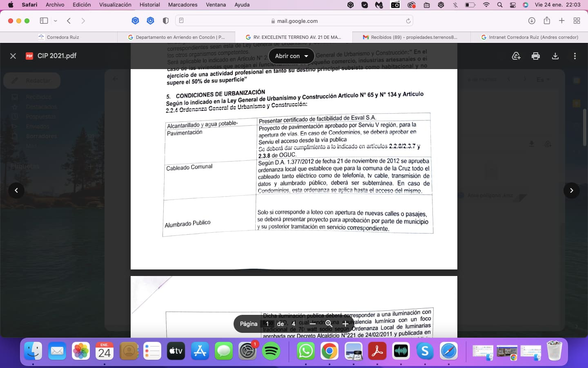Open the Archivo menu
The height and width of the screenshot is (368, 588).
[55, 5]
